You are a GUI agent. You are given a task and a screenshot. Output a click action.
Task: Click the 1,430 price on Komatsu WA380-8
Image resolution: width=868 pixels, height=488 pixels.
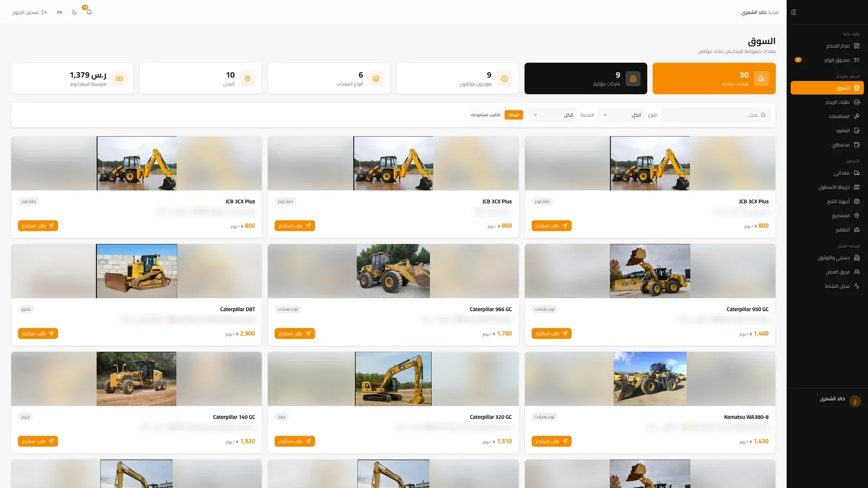pos(761,441)
